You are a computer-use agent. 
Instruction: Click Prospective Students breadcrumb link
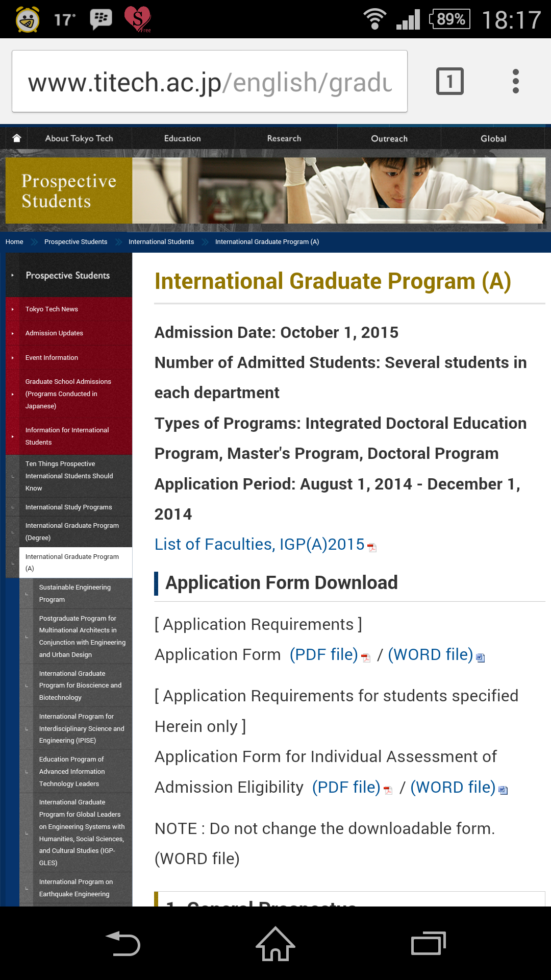(x=76, y=242)
